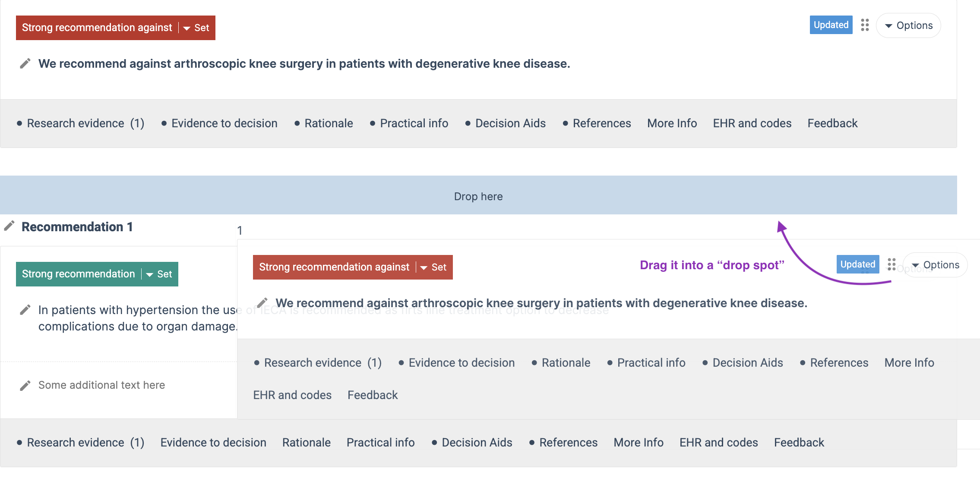Click pencil icon in dragged knee surgery card
This screenshot has width=980, height=478.
[262, 302]
